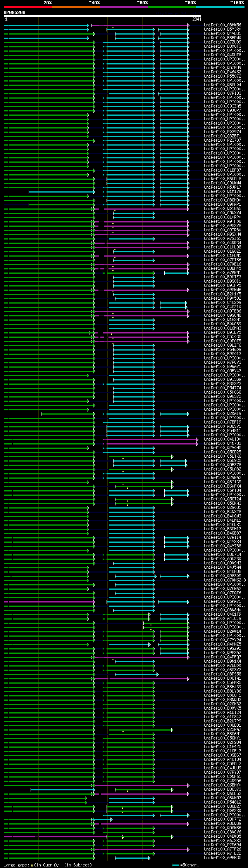Pick the UniRef100_C5LTK6 label
248x868 pixels.
click(222, 456)
